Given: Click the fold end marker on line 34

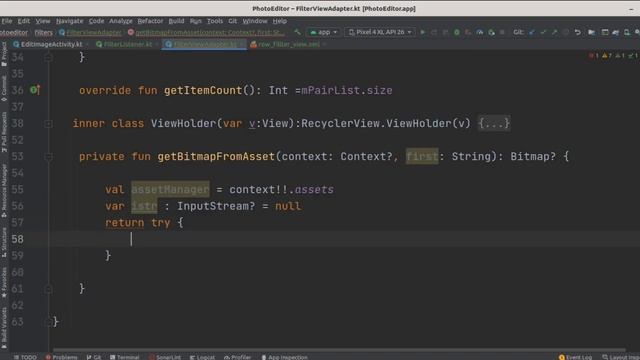Looking at the screenshot, I should tap(48, 58).
